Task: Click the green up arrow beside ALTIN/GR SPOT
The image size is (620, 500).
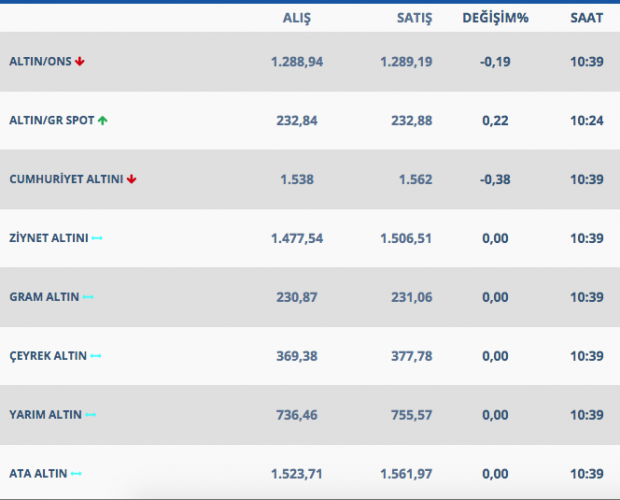Action: pos(102,120)
